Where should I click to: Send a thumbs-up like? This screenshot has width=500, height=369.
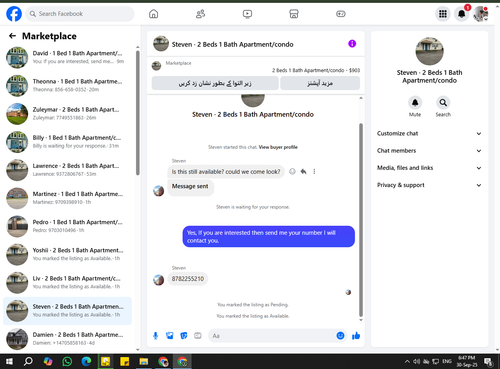click(x=356, y=336)
